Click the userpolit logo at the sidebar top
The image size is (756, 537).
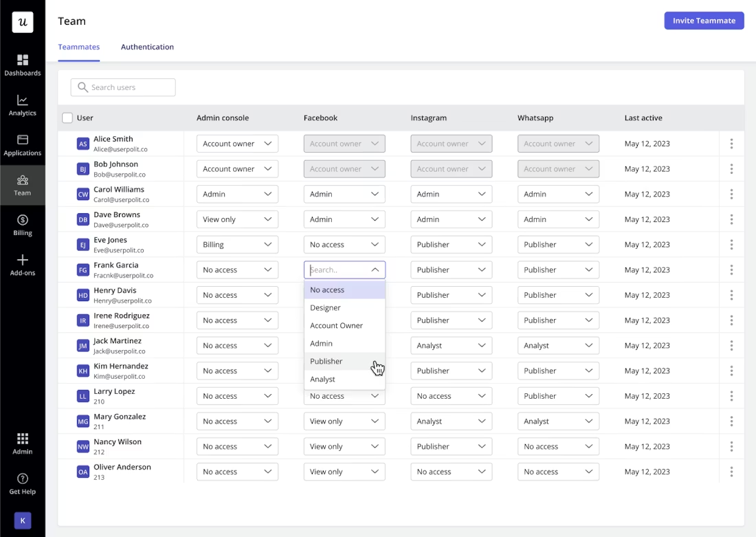coord(23,21)
